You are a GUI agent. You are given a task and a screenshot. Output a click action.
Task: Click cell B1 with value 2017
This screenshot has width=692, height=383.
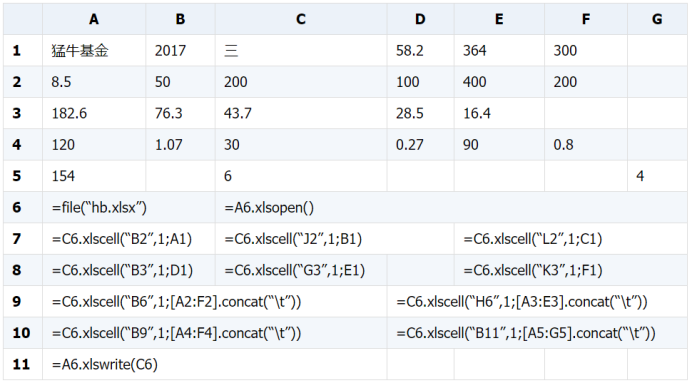click(x=180, y=50)
